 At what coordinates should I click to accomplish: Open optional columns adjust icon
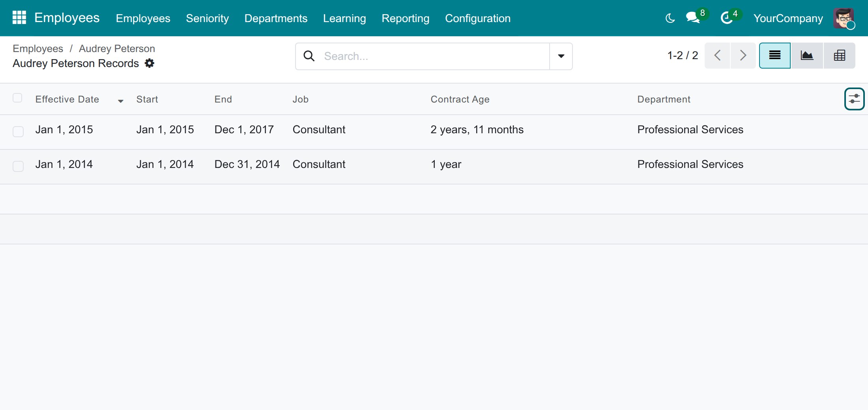point(854,99)
